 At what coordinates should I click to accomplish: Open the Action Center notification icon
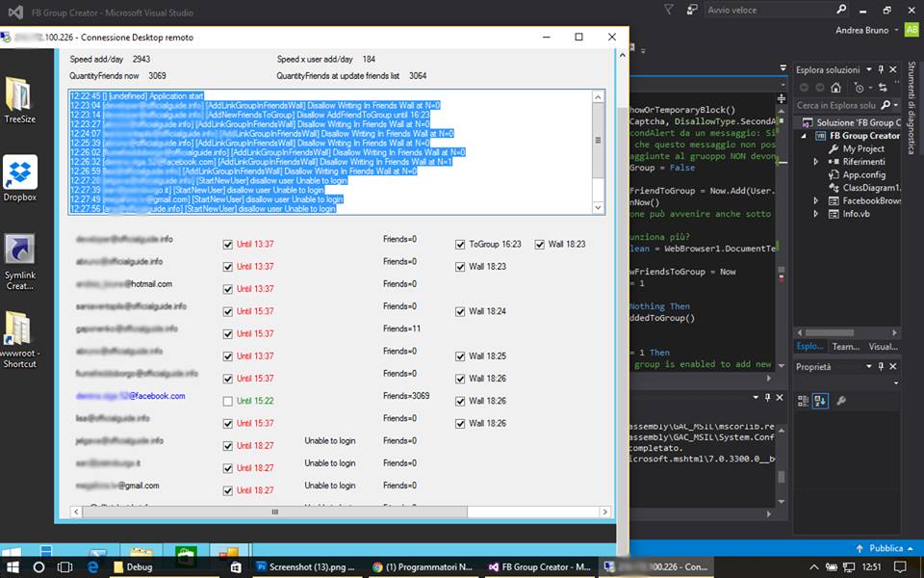click(900, 566)
